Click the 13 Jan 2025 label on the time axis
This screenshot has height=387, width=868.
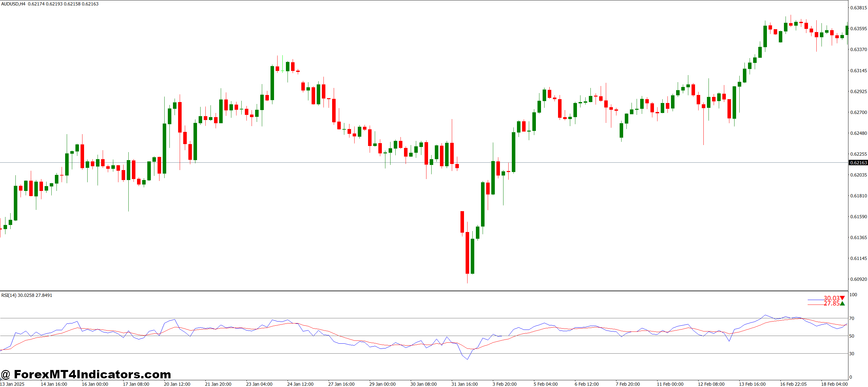click(12, 384)
